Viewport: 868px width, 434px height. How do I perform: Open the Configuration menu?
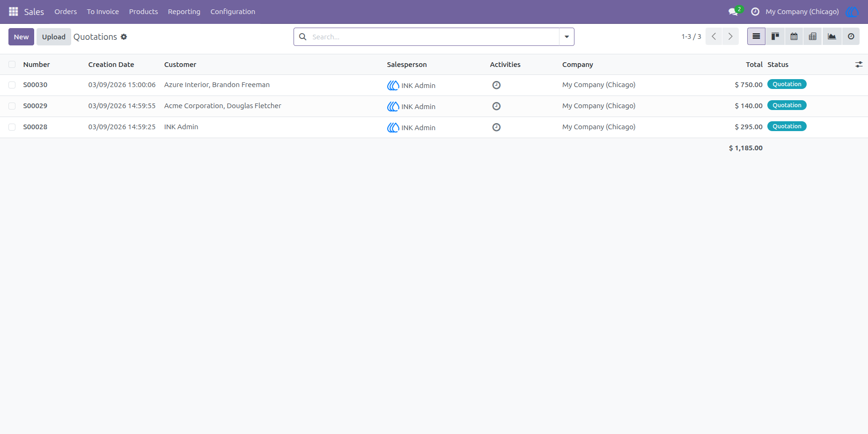(233, 12)
